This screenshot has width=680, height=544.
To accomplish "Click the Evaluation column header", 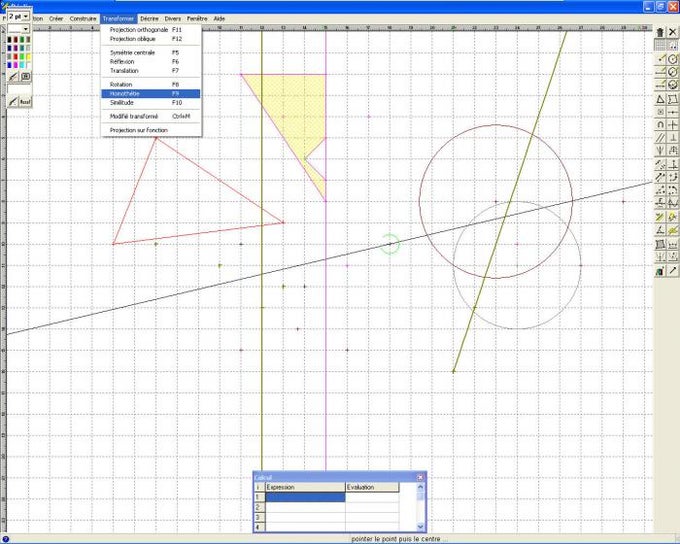I will (x=372, y=487).
